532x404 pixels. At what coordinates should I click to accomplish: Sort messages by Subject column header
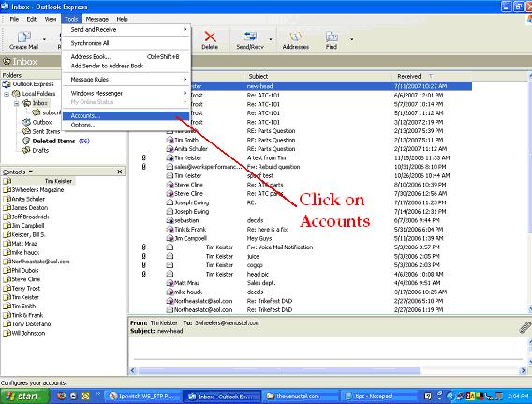click(x=318, y=76)
